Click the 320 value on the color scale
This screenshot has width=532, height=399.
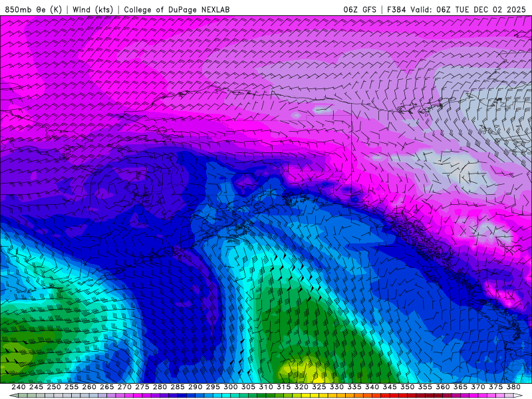pos(301,387)
